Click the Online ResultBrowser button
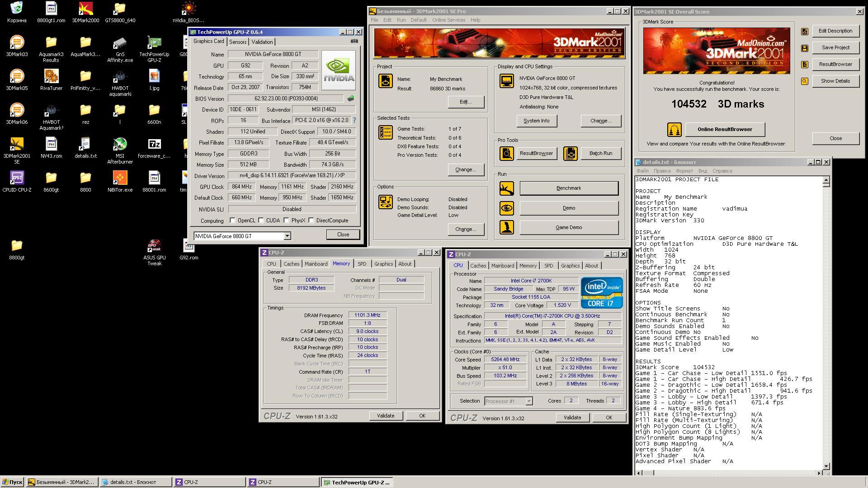Viewport: 868px width, 488px height. coord(725,129)
